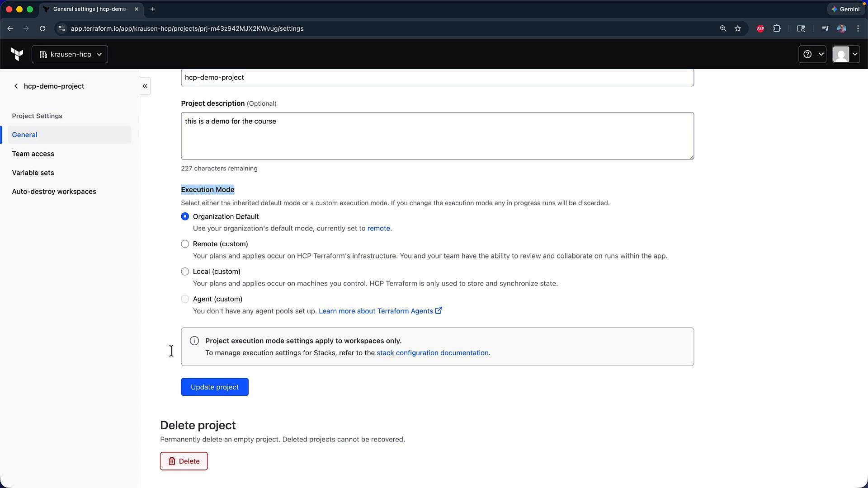
Task: Open a new browser tab
Action: pyautogui.click(x=153, y=9)
